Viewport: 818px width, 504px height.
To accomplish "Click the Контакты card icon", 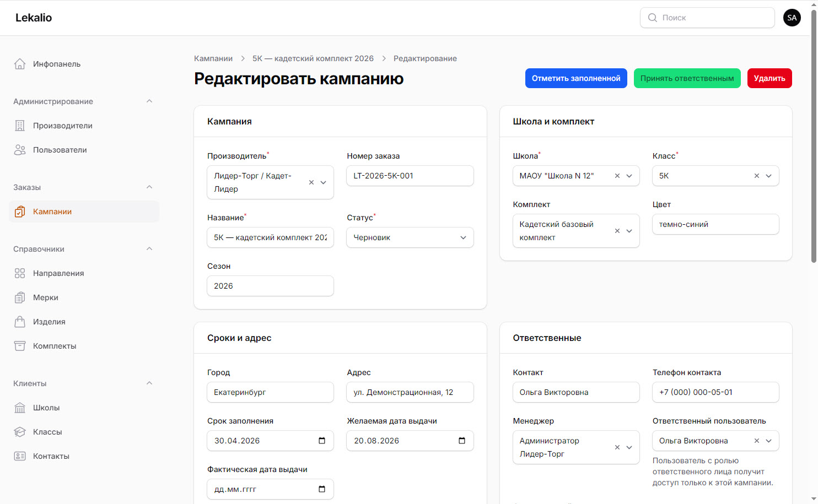I will (x=20, y=456).
